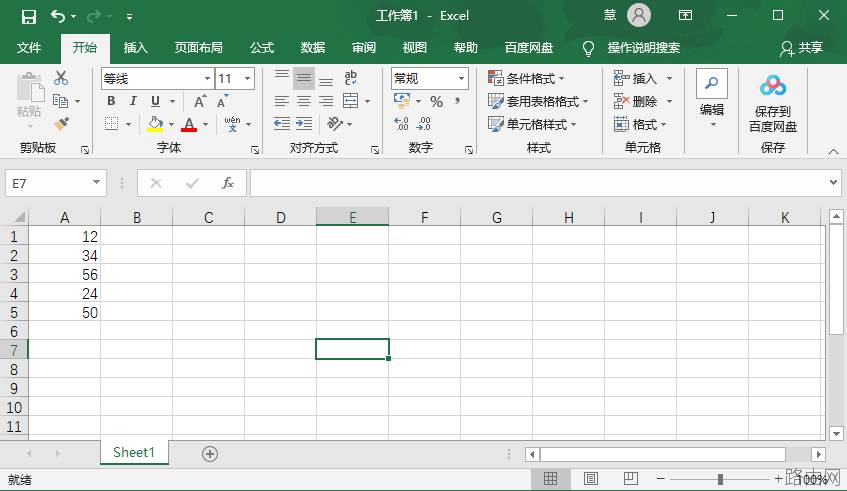Increase font size with larger A icon
The height and width of the screenshot is (491, 847).
[199, 101]
